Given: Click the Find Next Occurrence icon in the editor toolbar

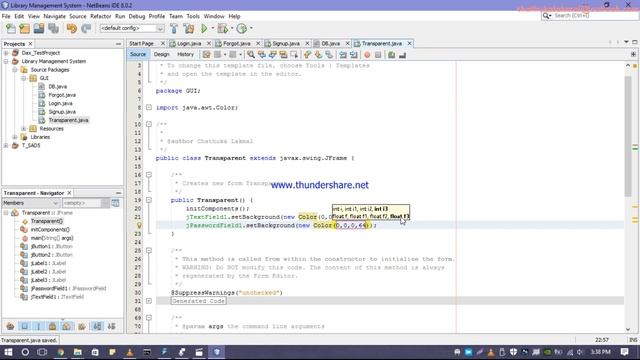Looking at the screenshot, I should [272, 55].
